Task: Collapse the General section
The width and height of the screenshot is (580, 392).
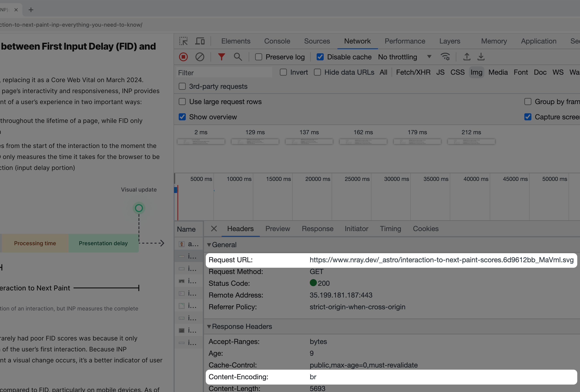Action: coord(209,245)
